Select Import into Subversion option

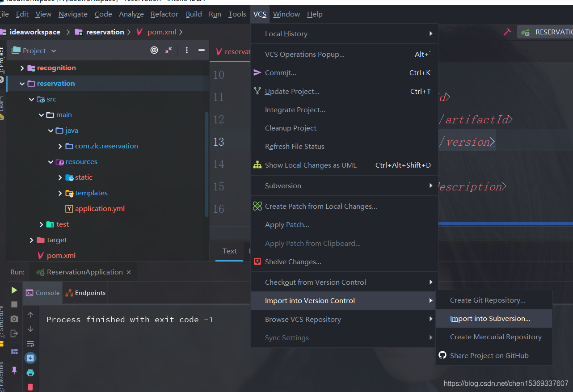pos(494,318)
